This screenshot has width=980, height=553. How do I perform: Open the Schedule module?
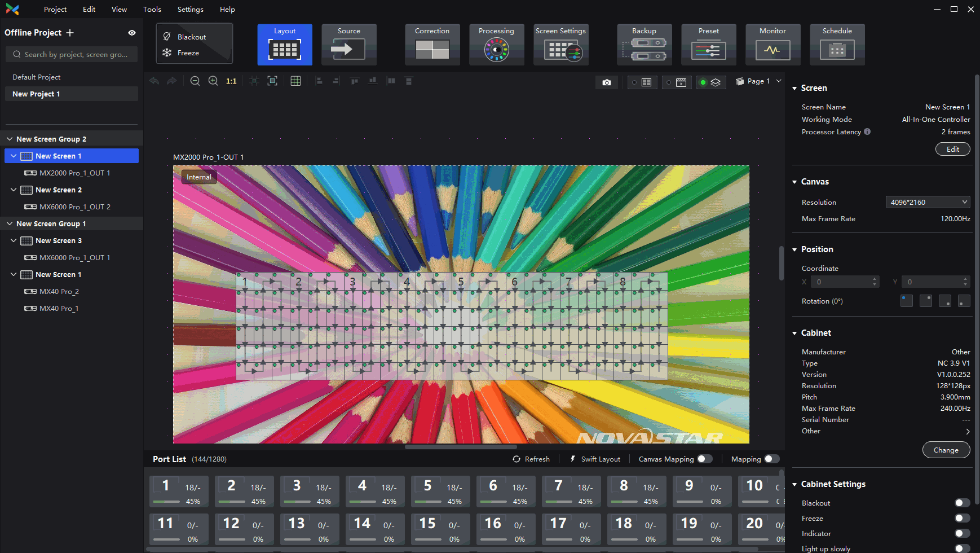(x=837, y=45)
